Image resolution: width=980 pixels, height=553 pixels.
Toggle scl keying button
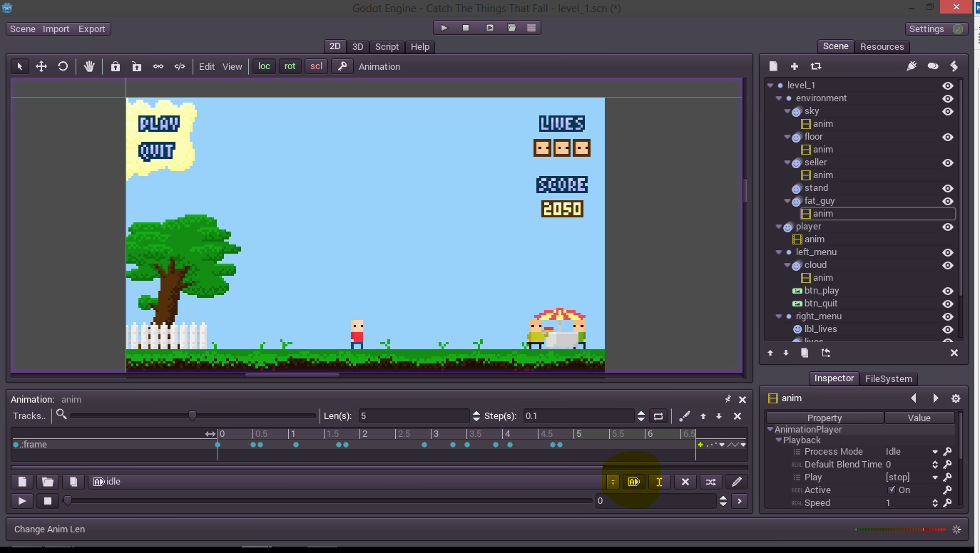tap(316, 66)
